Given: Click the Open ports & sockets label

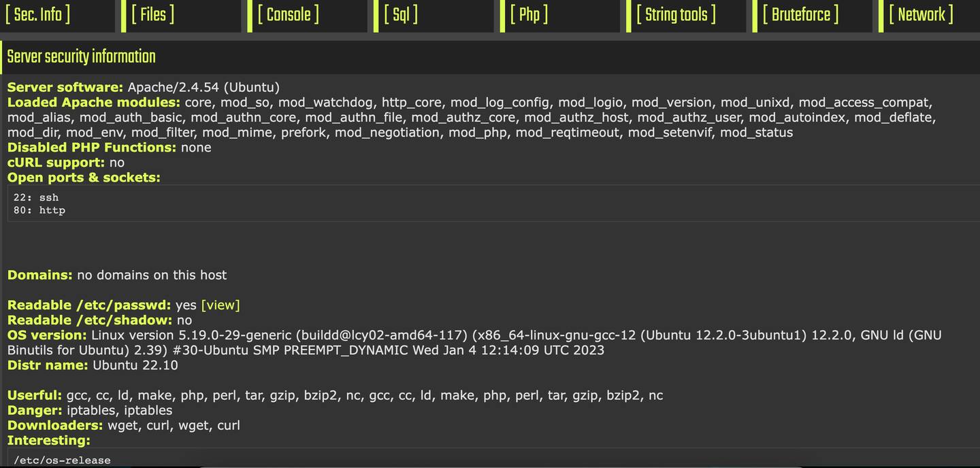Looking at the screenshot, I should 84,177.
